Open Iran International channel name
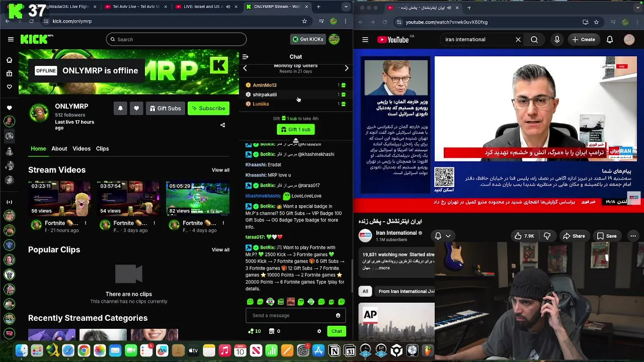The height and width of the screenshot is (362, 644). 396,233
